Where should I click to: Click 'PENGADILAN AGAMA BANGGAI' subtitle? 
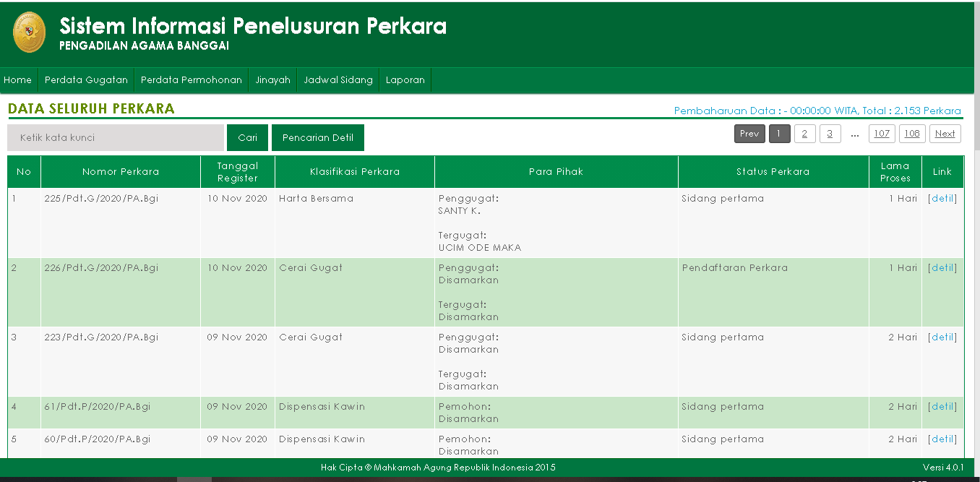coord(144,46)
